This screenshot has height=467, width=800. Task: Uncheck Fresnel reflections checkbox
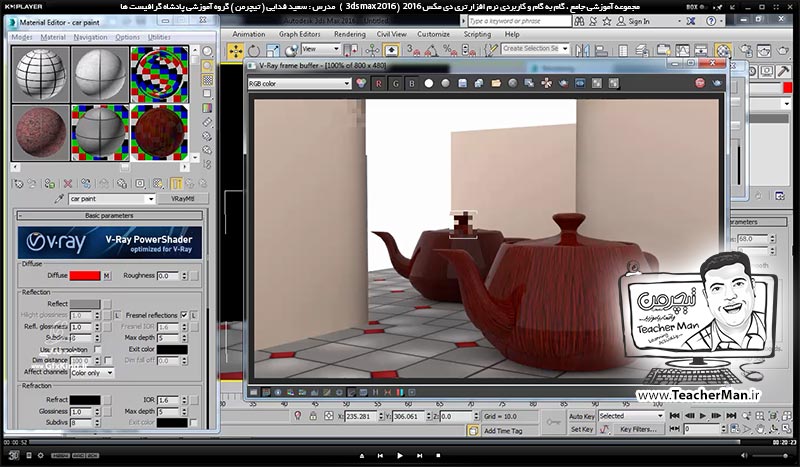(x=184, y=315)
